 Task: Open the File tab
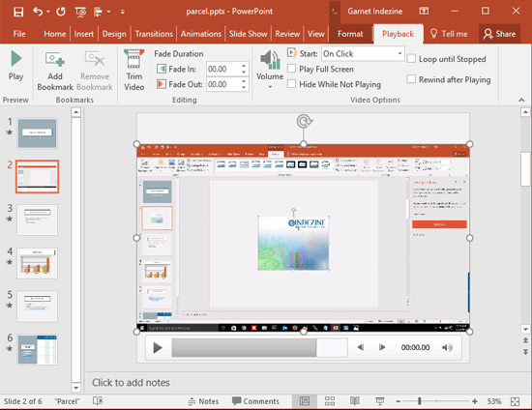pyautogui.click(x=19, y=34)
